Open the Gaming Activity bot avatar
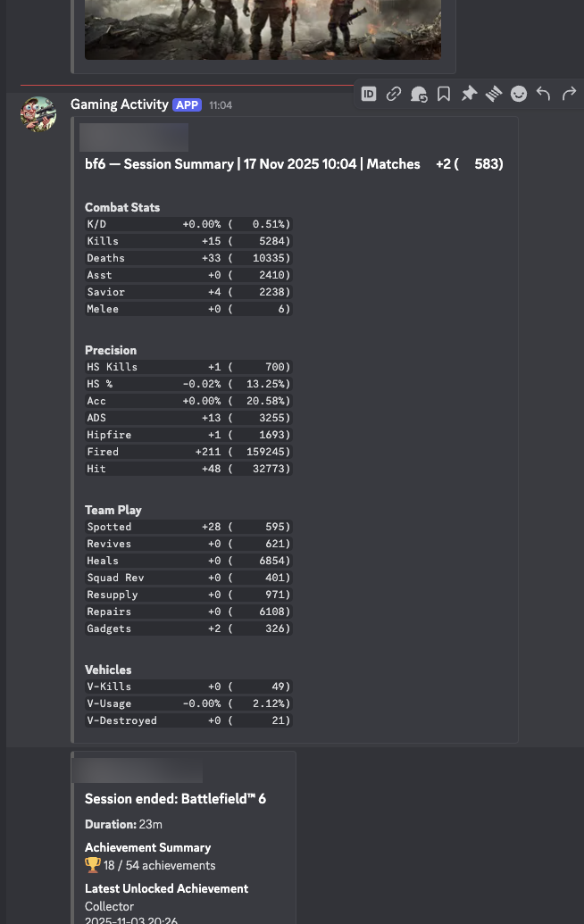This screenshot has width=584, height=924. (x=38, y=113)
